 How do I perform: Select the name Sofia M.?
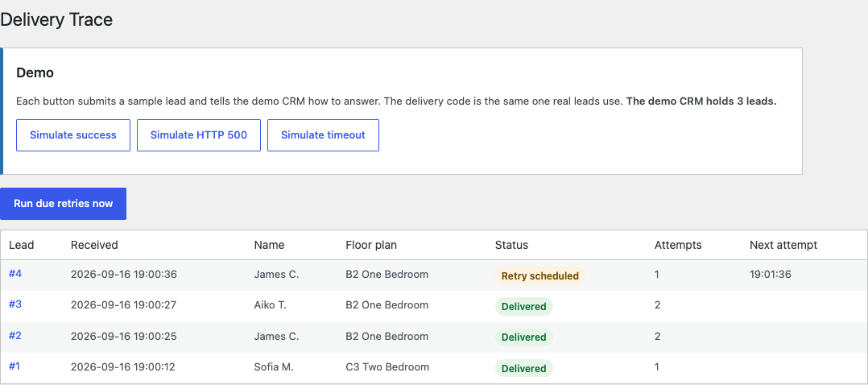[x=275, y=366]
